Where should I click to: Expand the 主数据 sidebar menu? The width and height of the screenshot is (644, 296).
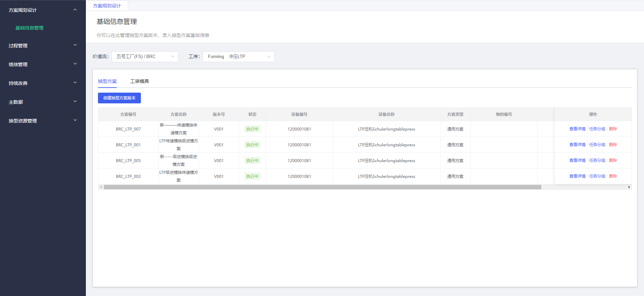click(43, 102)
